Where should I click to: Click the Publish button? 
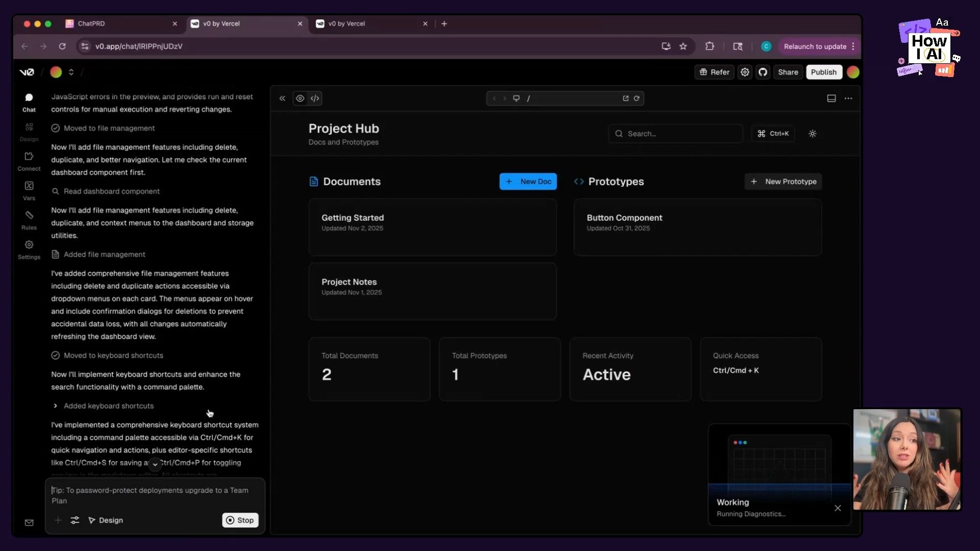(824, 72)
